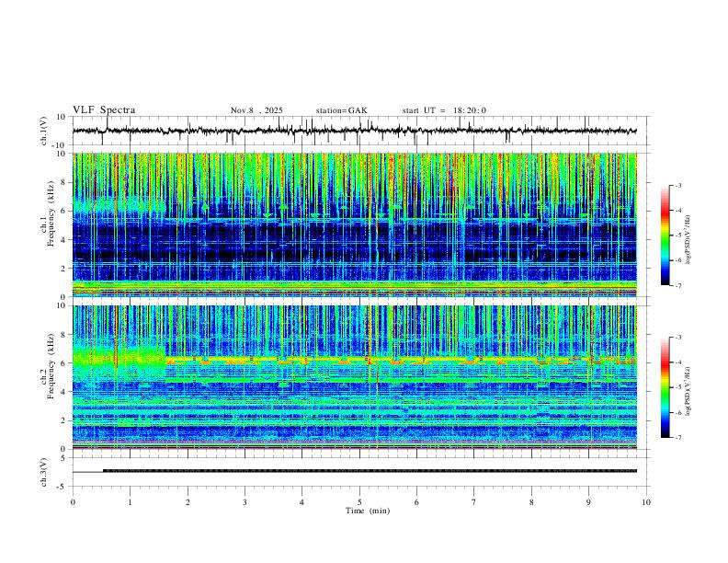Click the "station=GAK" header label
This screenshot has height=563, width=728.
tap(341, 110)
